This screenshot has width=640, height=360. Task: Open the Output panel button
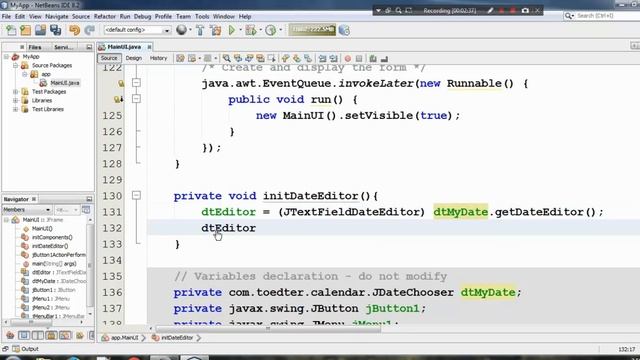click(x=25, y=349)
